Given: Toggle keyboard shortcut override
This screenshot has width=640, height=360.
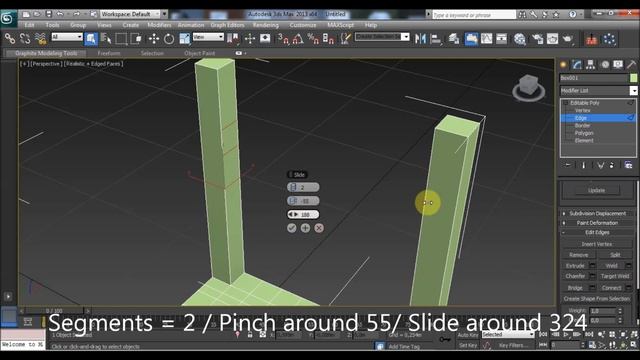Looking at the screenshot, I should [x=265, y=39].
